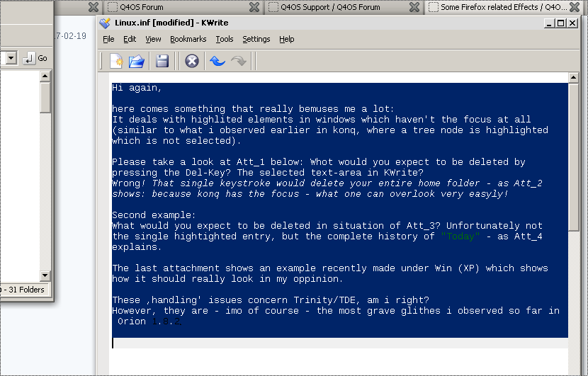
Task: Undo the last edit with blue arrow
Action: click(217, 61)
